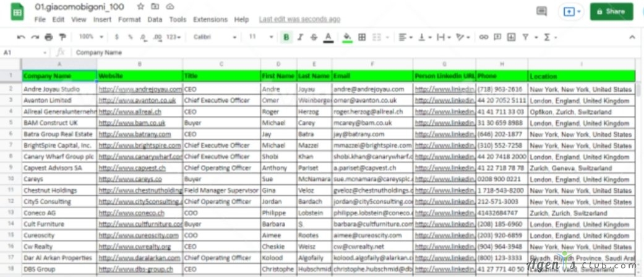The width and height of the screenshot is (644, 277).
Task: Toggle strikethrough formatting
Action: 314,37
